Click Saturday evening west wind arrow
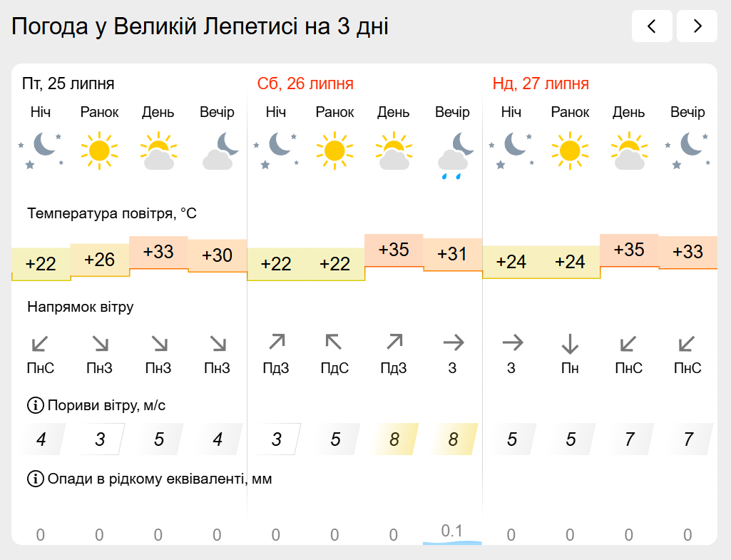 tap(453, 343)
